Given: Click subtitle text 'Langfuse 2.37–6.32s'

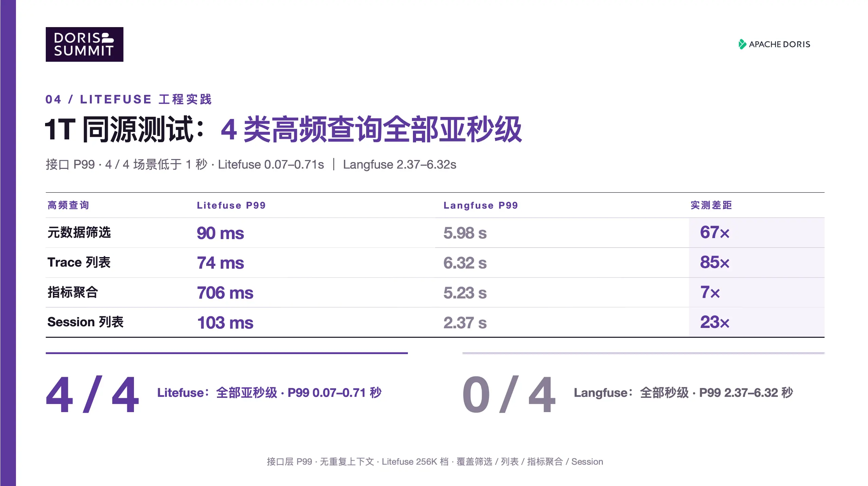Looking at the screenshot, I should (x=399, y=164).
